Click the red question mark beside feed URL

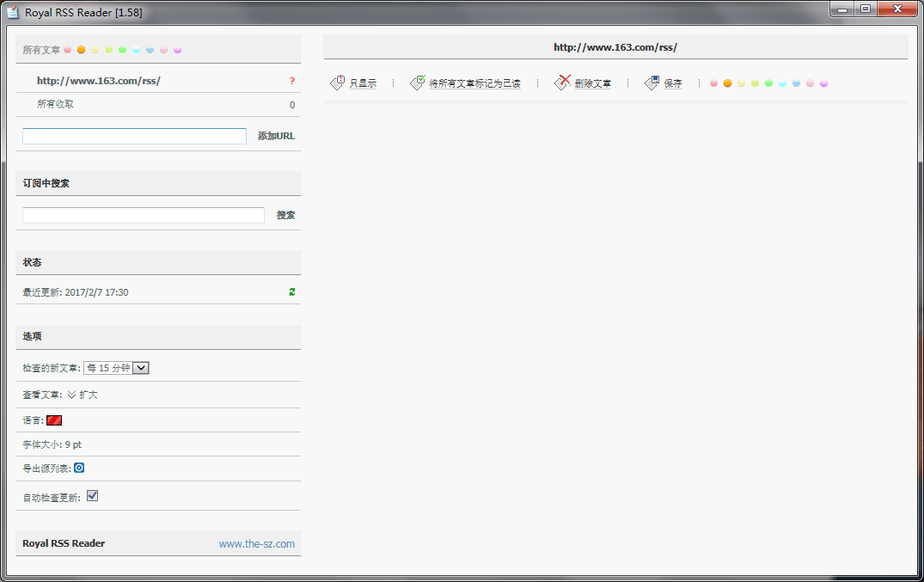292,81
